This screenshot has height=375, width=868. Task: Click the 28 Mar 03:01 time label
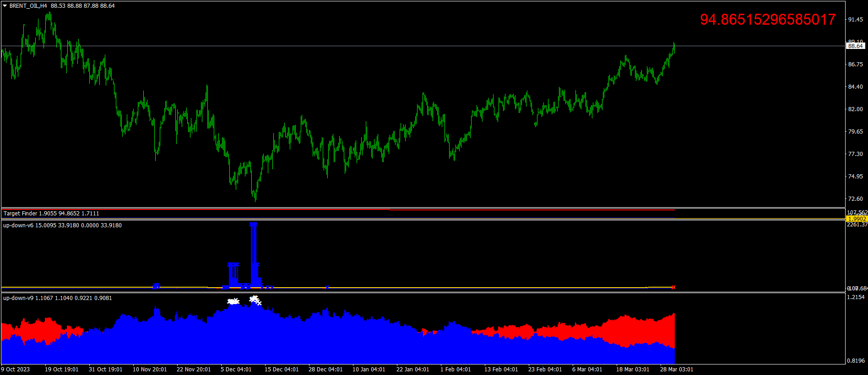click(677, 370)
